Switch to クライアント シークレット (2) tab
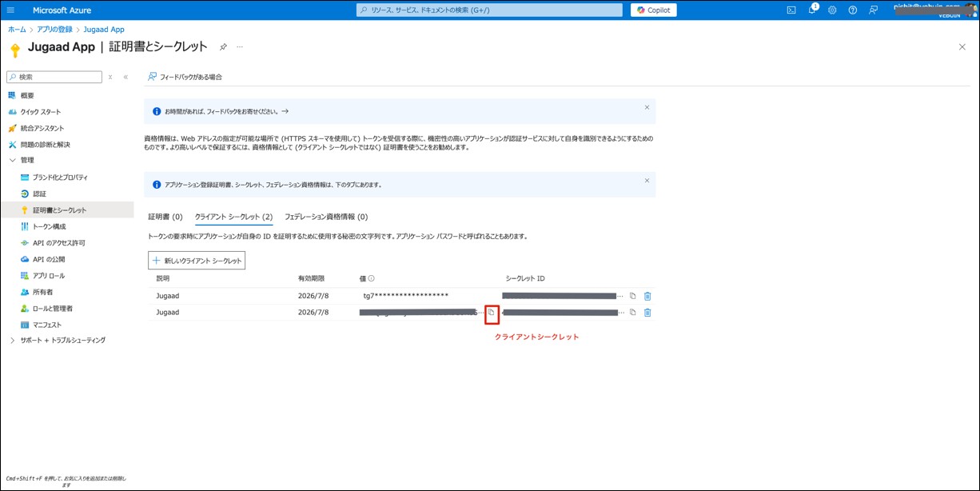 [x=233, y=217]
